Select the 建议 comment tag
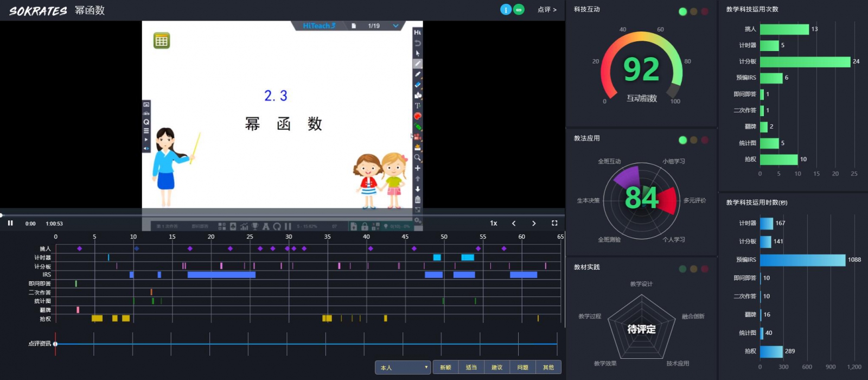The width and height of the screenshot is (868, 380). tap(497, 368)
